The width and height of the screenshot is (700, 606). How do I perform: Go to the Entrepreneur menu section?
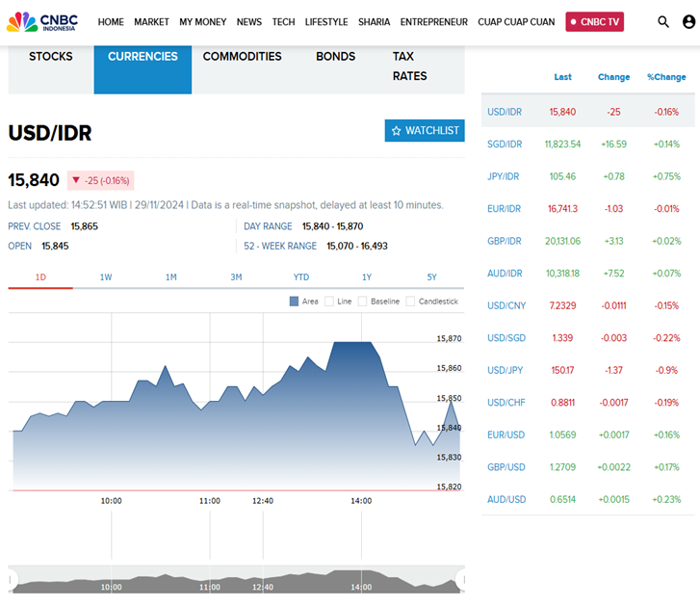pos(433,21)
